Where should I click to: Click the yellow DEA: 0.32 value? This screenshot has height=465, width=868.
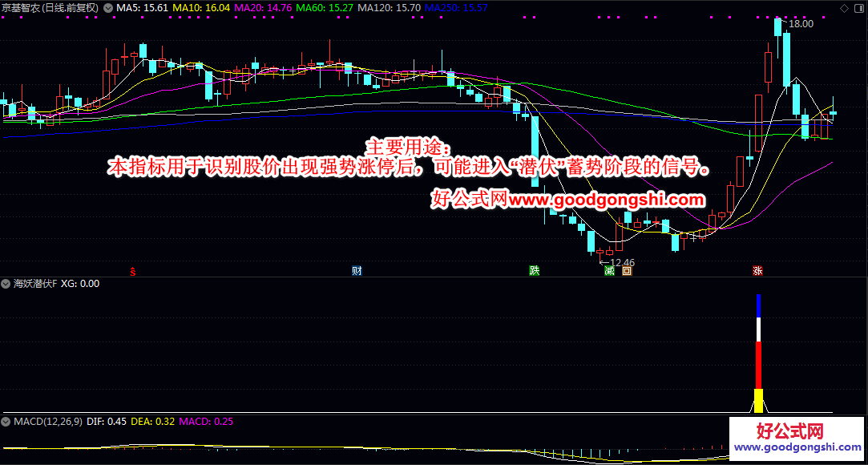153,422
